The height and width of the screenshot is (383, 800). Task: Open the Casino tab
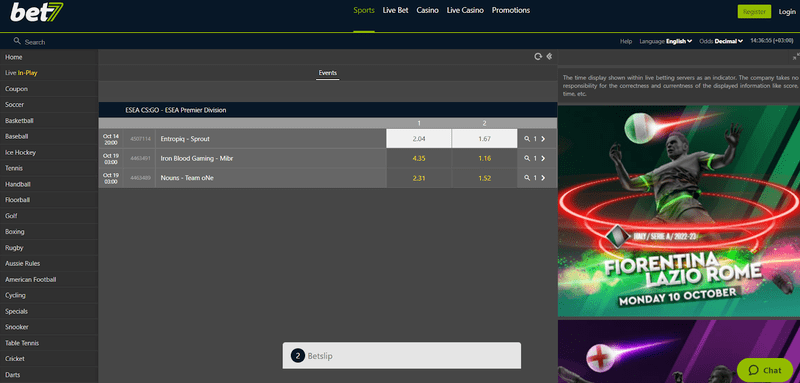coord(428,10)
